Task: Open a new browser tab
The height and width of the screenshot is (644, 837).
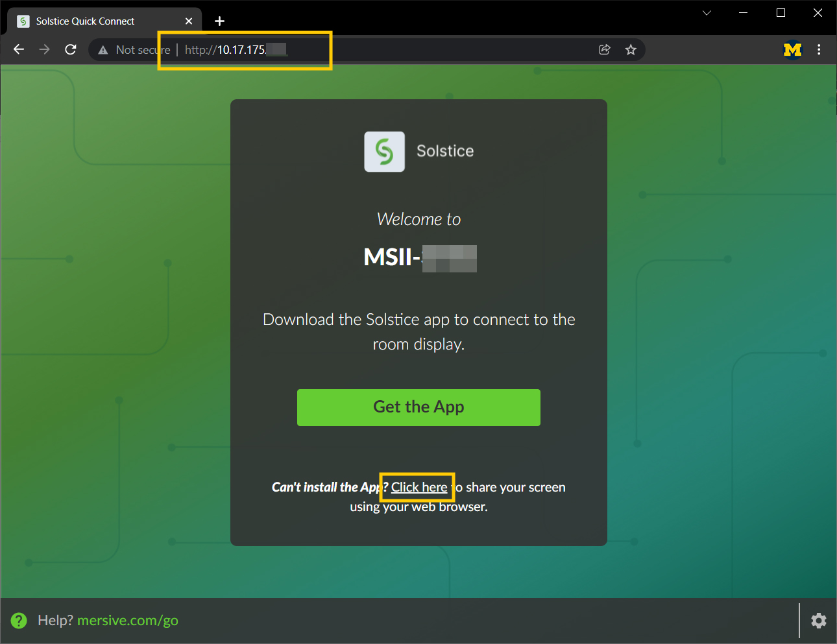Action: pos(219,21)
